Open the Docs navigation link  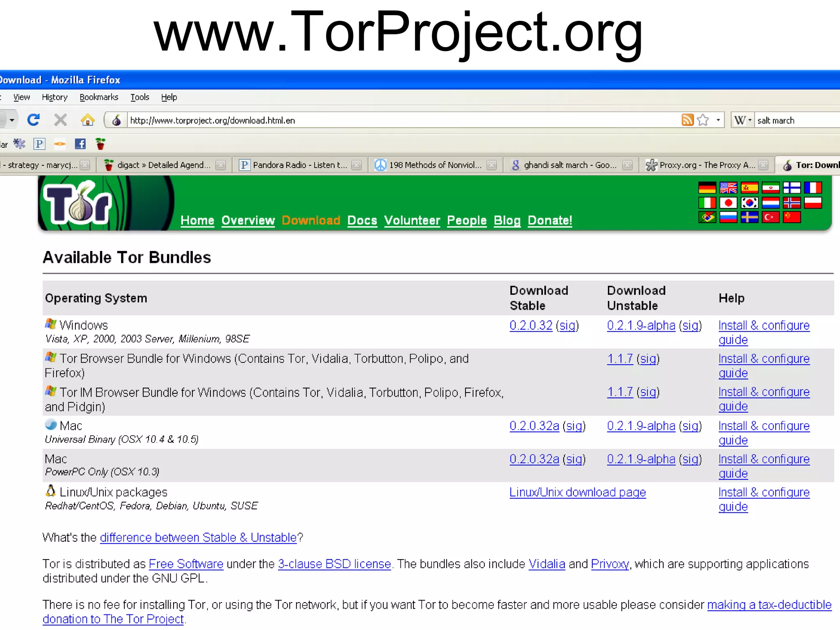362,220
